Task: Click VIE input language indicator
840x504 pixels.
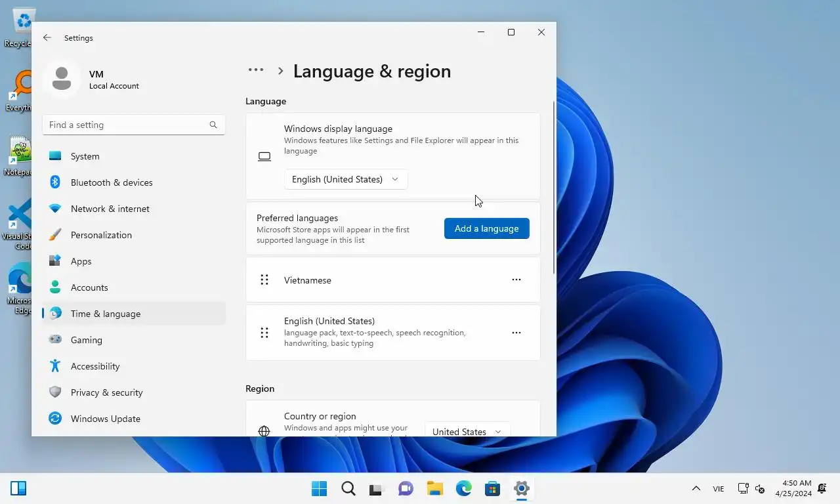Action: click(719, 488)
